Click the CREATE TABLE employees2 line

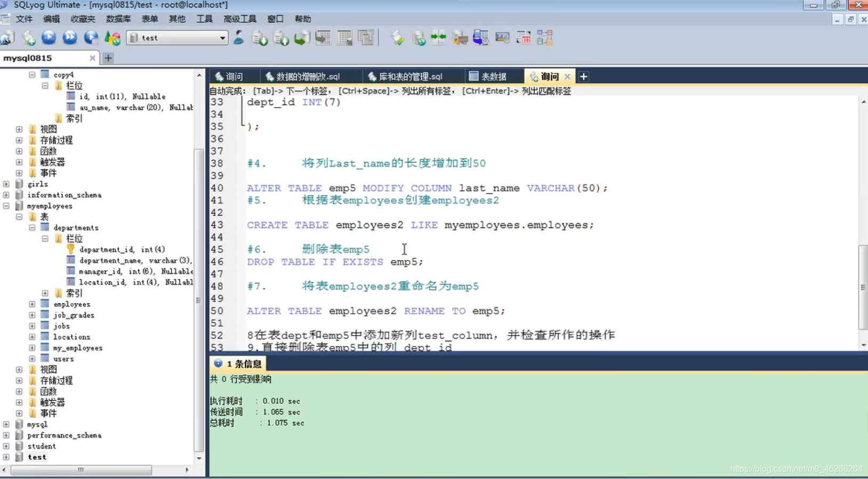420,225
